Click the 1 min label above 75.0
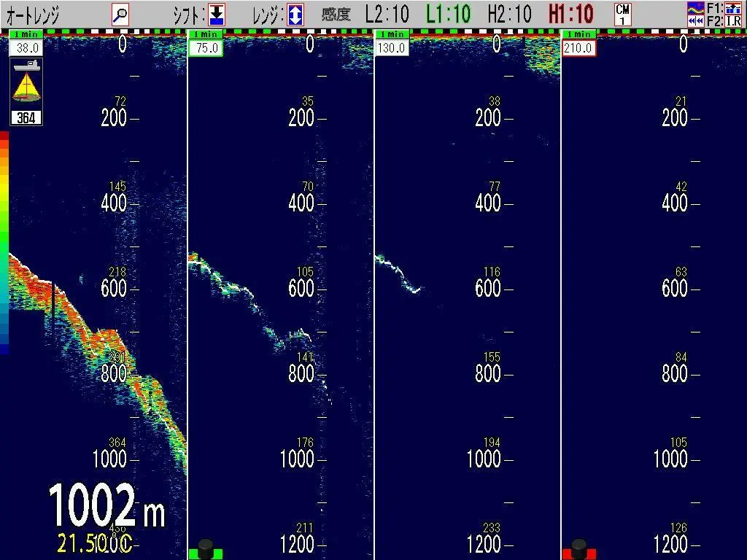 [206, 34]
